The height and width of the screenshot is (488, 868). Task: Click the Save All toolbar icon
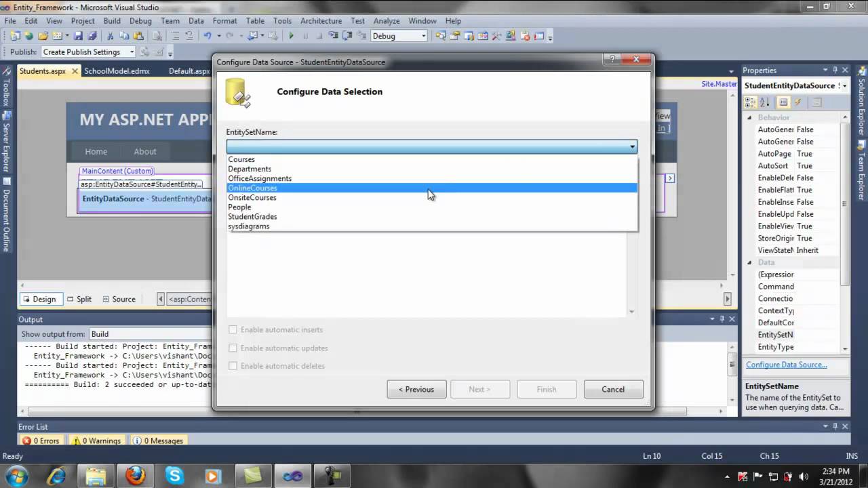[x=92, y=36]
